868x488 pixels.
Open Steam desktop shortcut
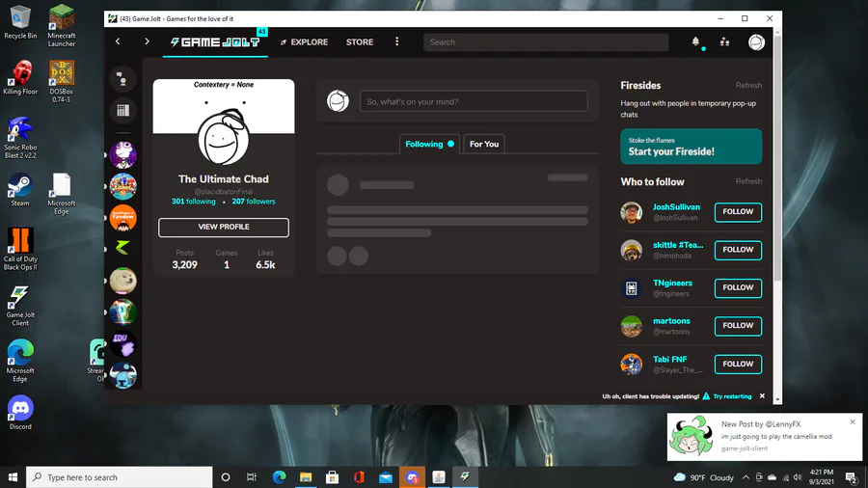(20, 190)
